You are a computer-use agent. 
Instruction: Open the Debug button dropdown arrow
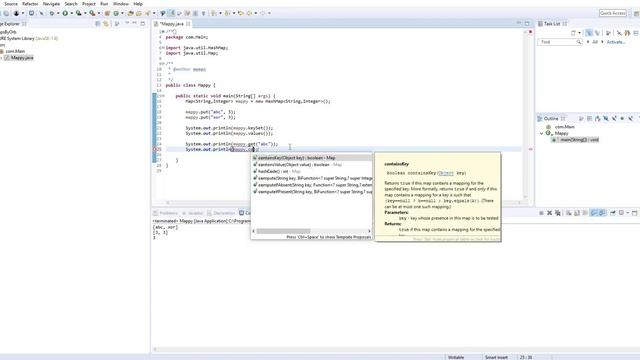(x=58, y=13)
